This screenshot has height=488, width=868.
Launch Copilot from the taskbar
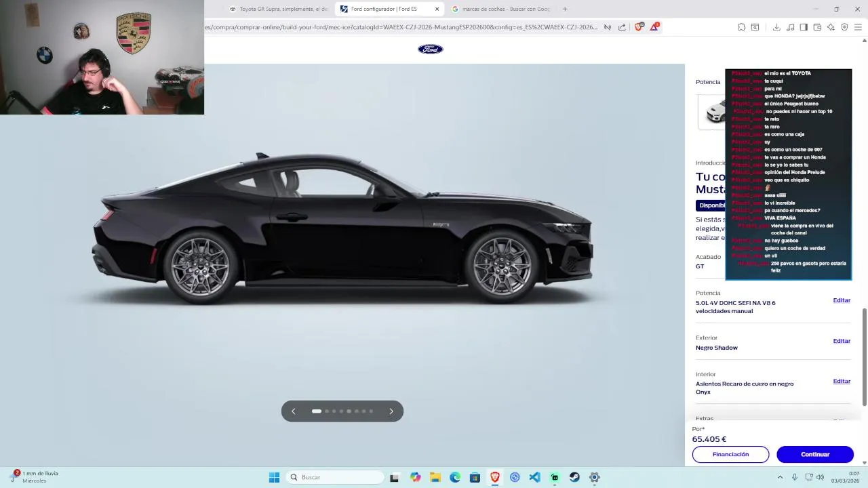click(415, 477)
